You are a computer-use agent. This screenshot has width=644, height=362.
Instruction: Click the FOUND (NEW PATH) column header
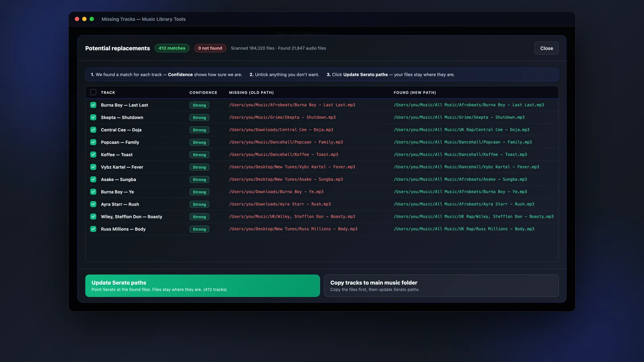click(415, 93)
